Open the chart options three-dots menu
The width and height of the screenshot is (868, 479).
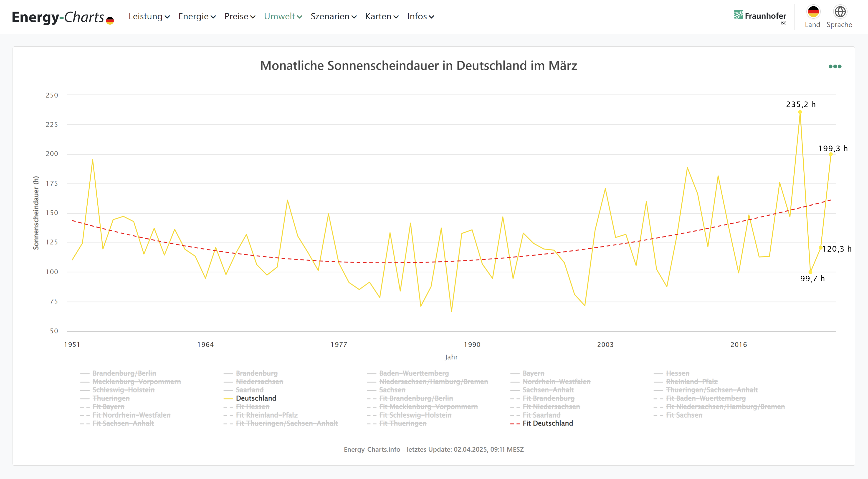(x=835, y=66)
